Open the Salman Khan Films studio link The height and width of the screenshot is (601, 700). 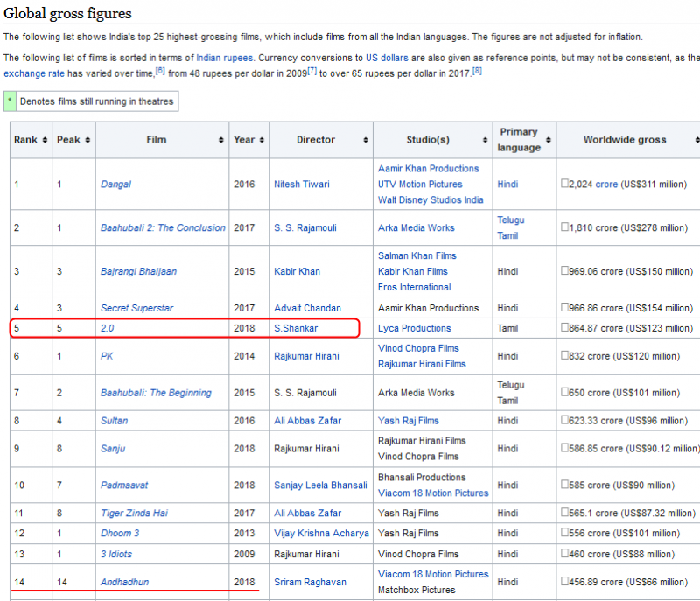(x=417, y=256)
